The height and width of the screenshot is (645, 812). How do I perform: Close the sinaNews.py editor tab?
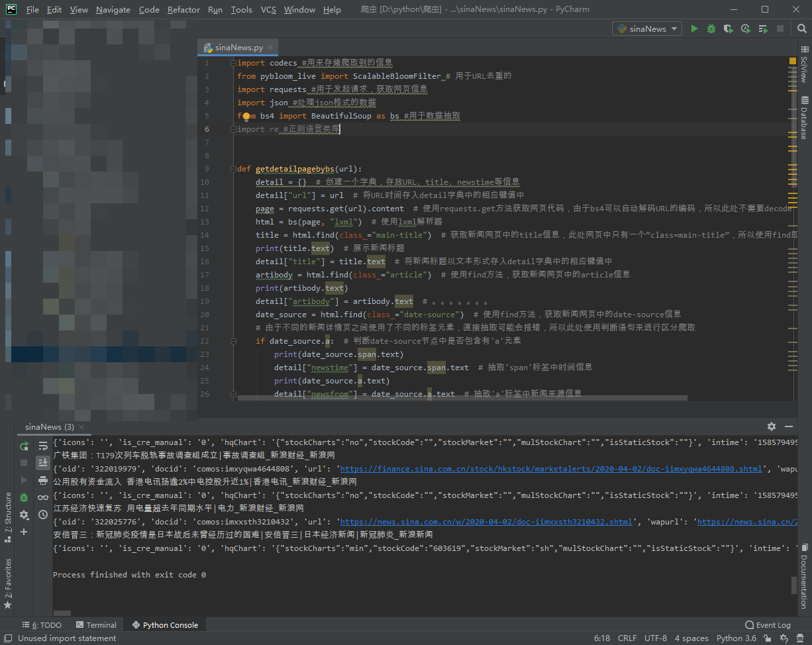click(270, 48)
